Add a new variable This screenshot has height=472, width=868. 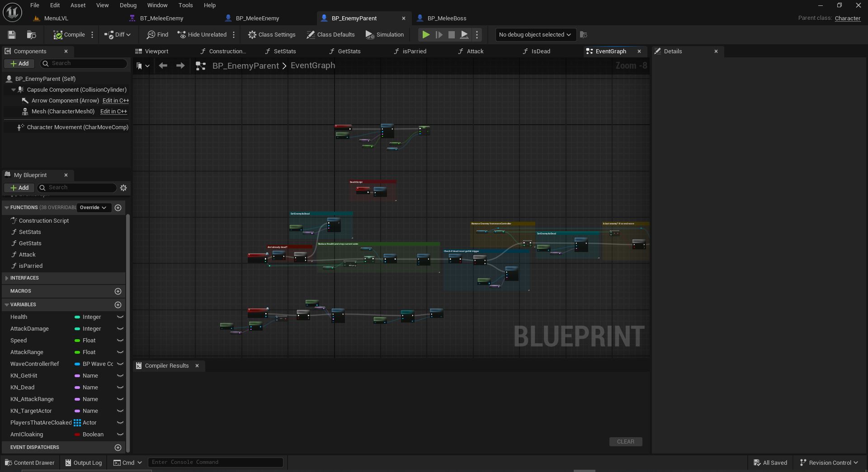118,305
